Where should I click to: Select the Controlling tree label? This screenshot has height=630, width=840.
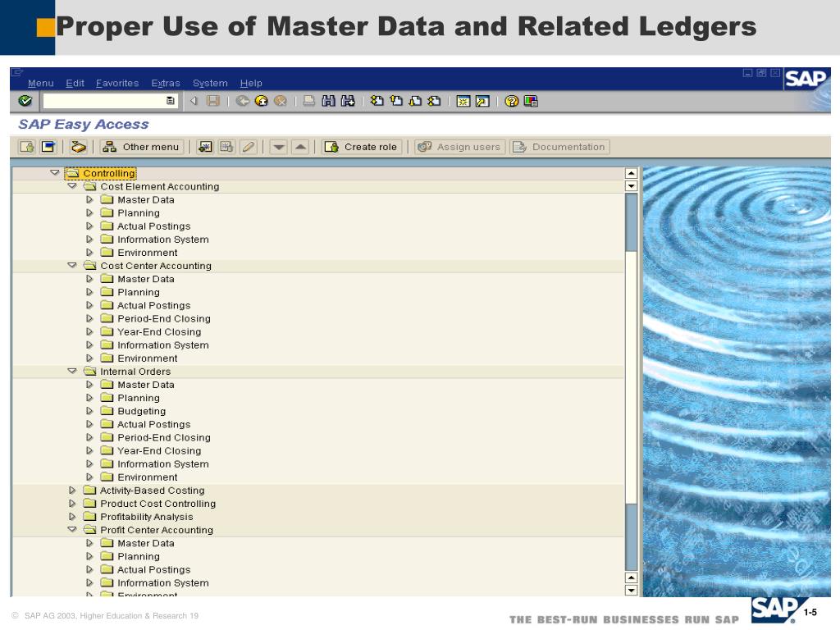click(109, 173)
